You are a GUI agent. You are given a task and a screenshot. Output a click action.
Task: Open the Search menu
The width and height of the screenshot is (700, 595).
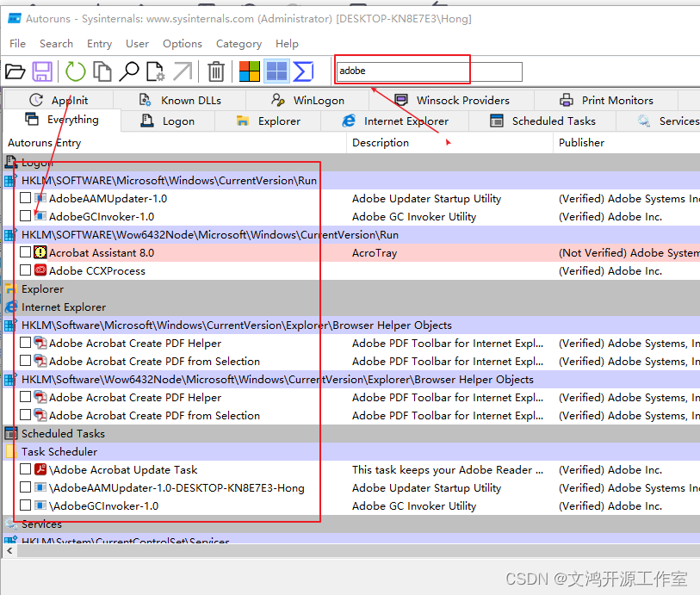[x=56, y=44]
